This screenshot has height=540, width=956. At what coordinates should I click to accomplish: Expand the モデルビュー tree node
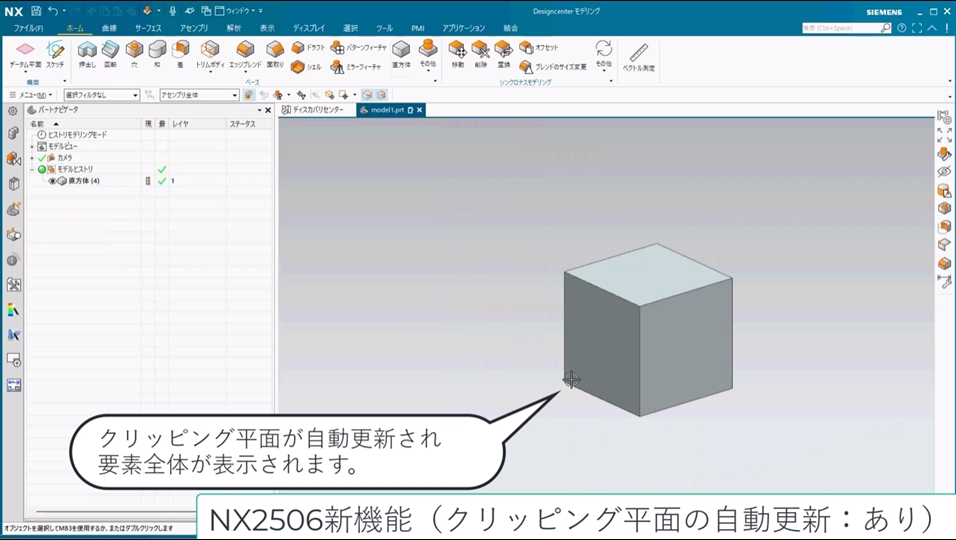31,146
